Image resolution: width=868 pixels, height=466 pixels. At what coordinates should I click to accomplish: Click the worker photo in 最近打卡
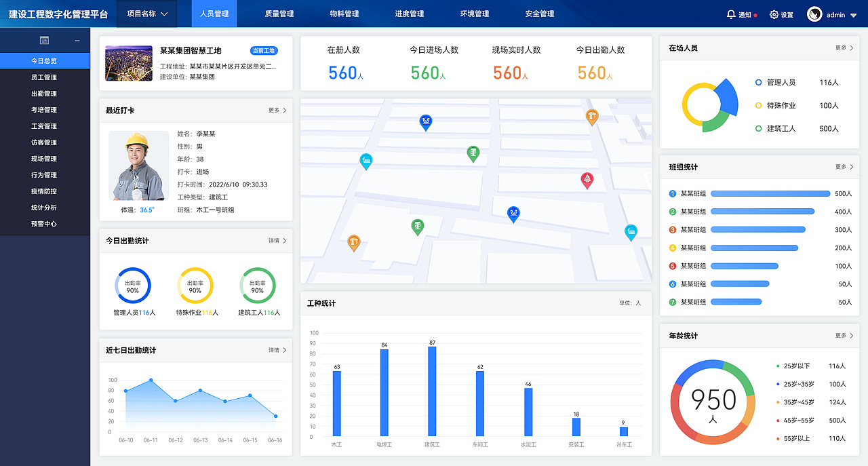tap(138, 166)
